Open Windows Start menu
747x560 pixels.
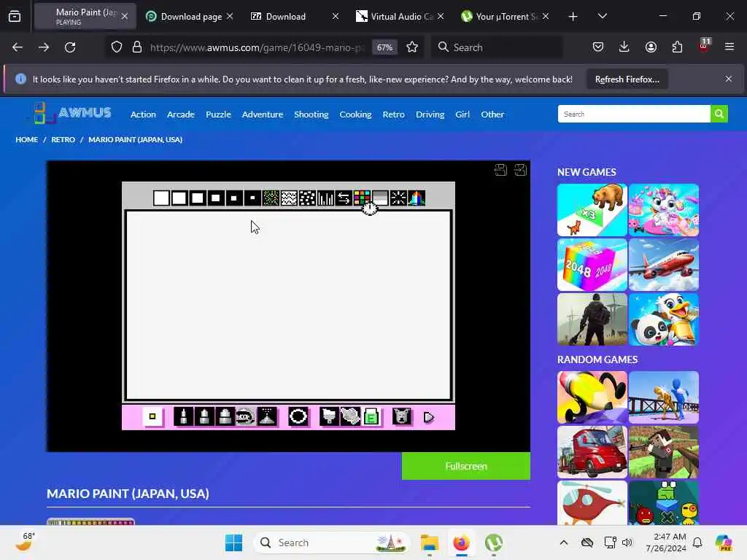[x=233, y=542]
